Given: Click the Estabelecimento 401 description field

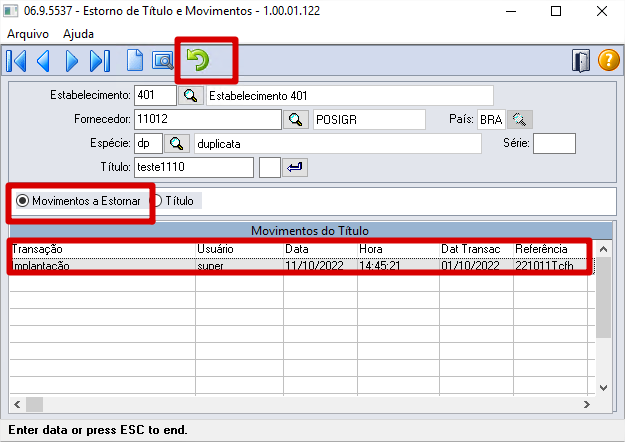Looking at the screenshot, I should [x=350, y=96].
